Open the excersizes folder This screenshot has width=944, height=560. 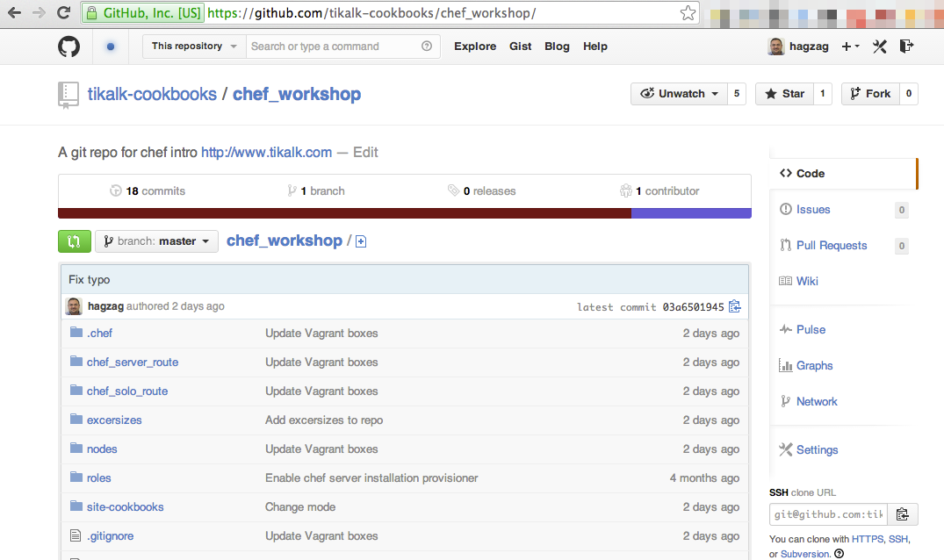(114, 420)
